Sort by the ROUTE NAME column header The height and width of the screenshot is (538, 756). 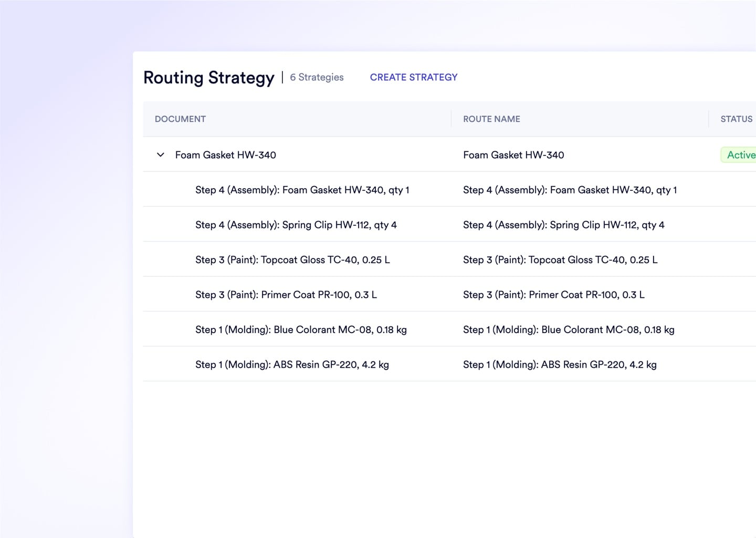point(491,119)
